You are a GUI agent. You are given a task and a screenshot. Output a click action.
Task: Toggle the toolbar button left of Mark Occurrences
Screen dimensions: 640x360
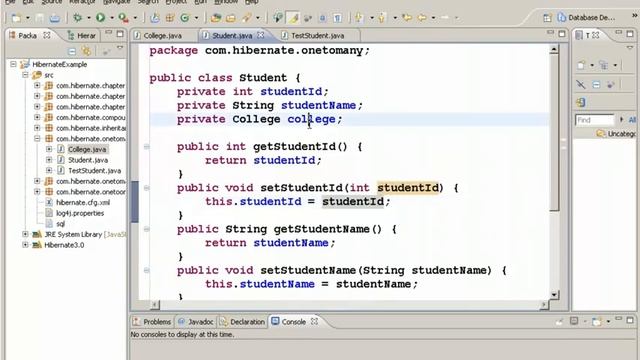[x=278, y=18]
